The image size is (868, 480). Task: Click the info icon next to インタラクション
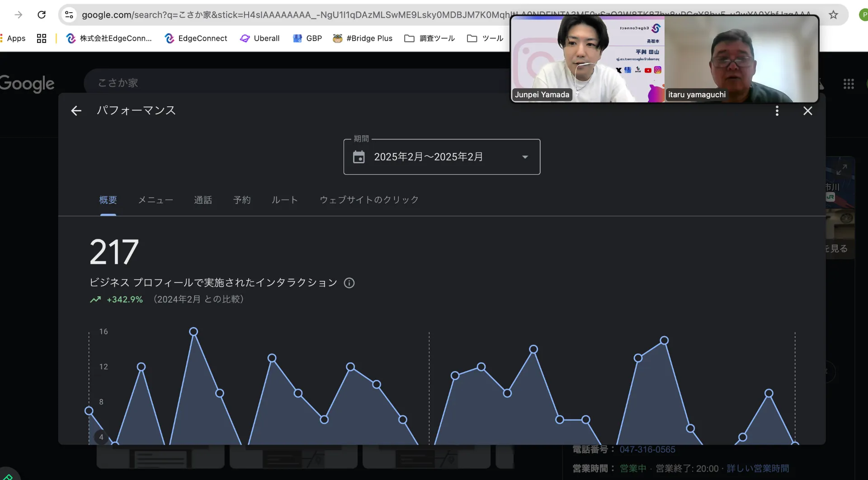click(x=349, y=283)
